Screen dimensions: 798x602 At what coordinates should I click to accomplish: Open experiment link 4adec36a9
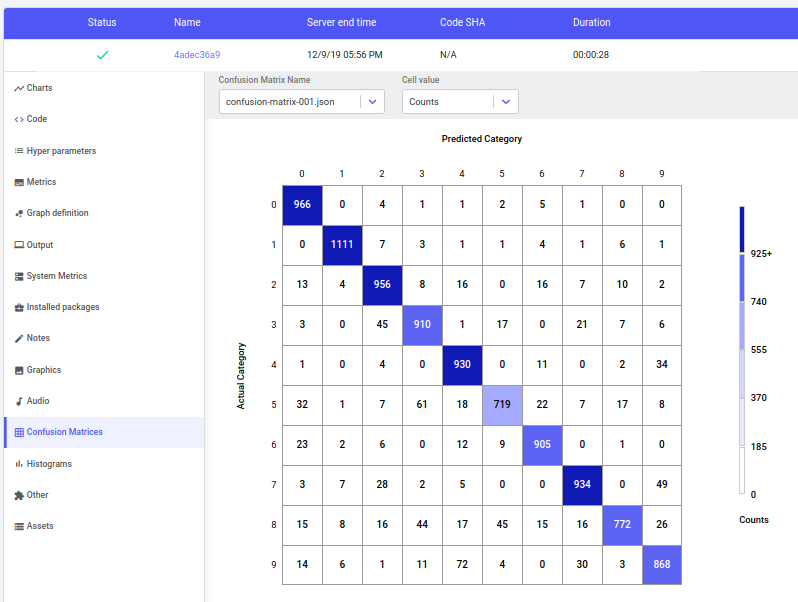(x=197, y=55)
